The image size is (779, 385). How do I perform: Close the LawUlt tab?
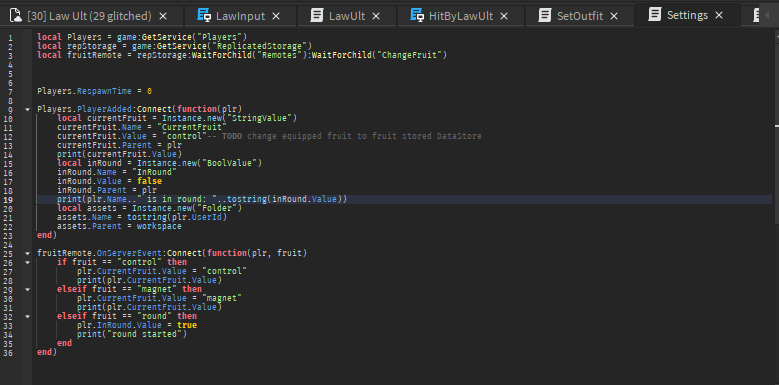click(x=376, y=16)
